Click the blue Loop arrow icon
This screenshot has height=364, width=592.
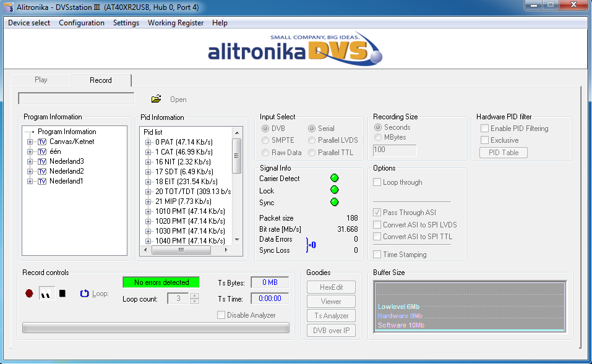point(85,294)
